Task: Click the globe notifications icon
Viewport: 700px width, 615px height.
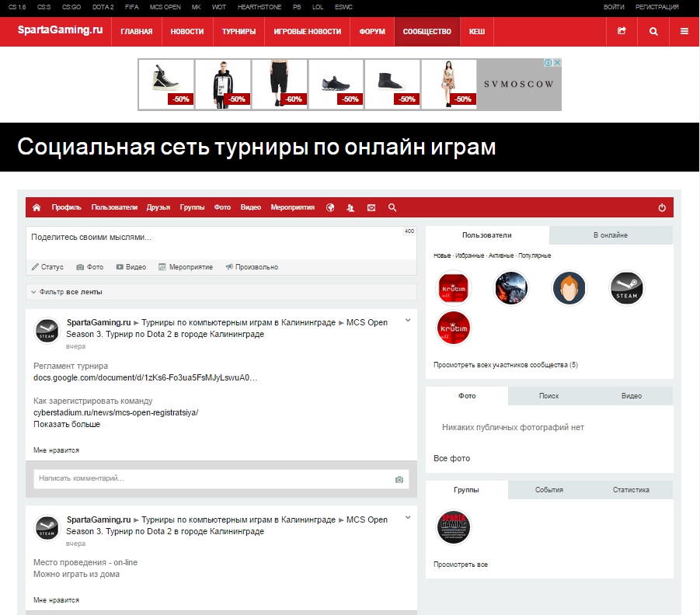Action: (x=330, y=207)
